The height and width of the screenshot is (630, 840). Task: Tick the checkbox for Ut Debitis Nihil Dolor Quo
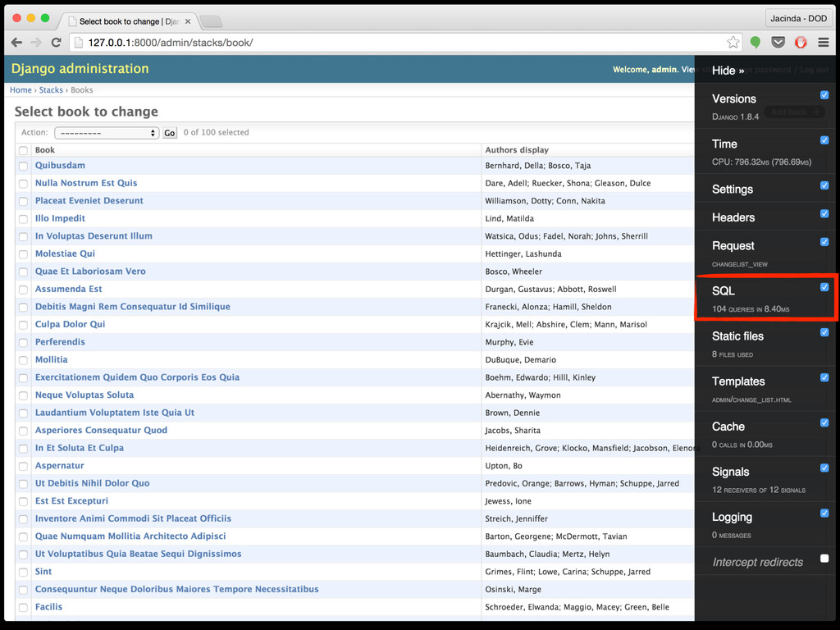click(23, 484)
